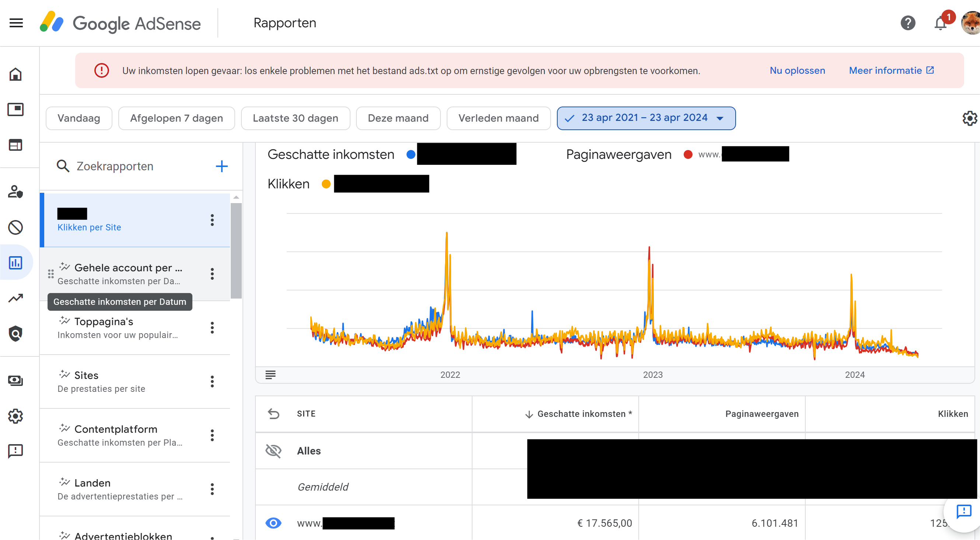Image resolution: width=980 pixels, height=540 pixels.
Task: Open the notifications bell
Action: tap(941, 23)
